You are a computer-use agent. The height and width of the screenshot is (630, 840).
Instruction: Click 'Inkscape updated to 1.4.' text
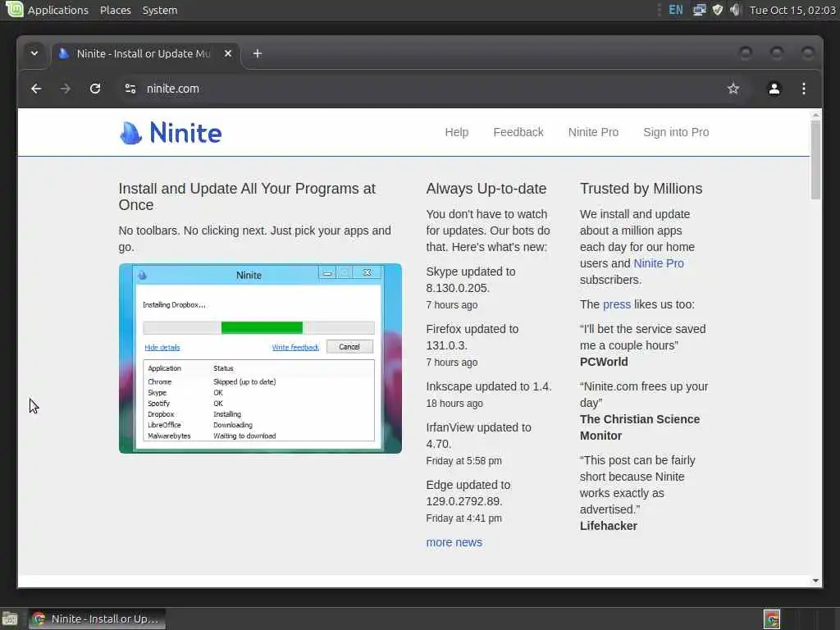[x=489, y=386]
